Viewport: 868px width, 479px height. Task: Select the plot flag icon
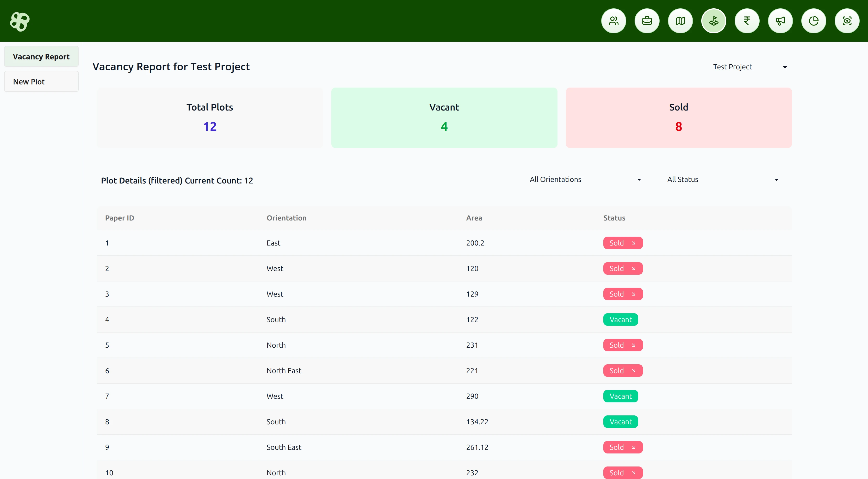(714, 21)
